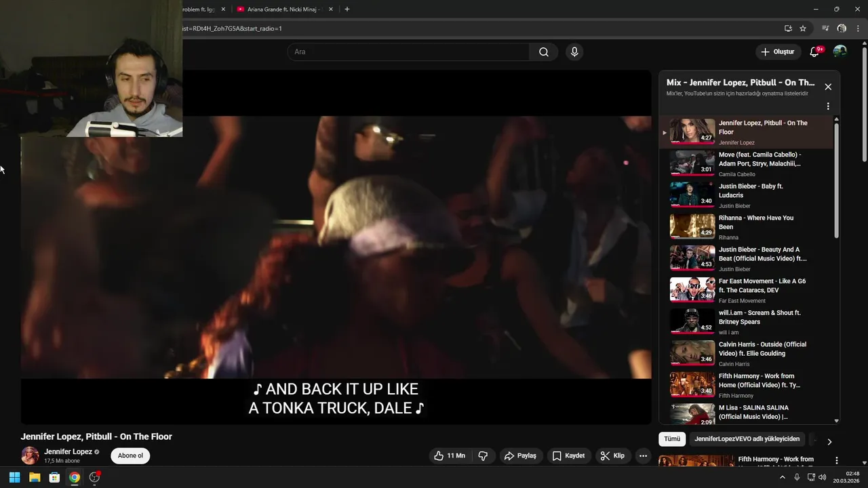
Task: Open more video actions ellipsis menu
Action: [644, 456]
